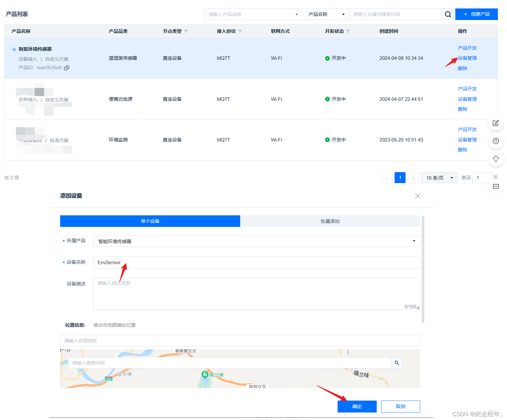Click the 便携式电源 category cell

[x=121, y=99]
